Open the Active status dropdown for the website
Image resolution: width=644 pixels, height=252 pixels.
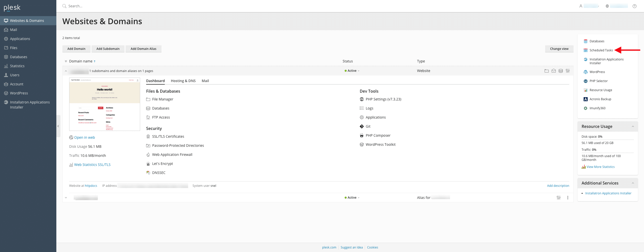tap(352, 71)
